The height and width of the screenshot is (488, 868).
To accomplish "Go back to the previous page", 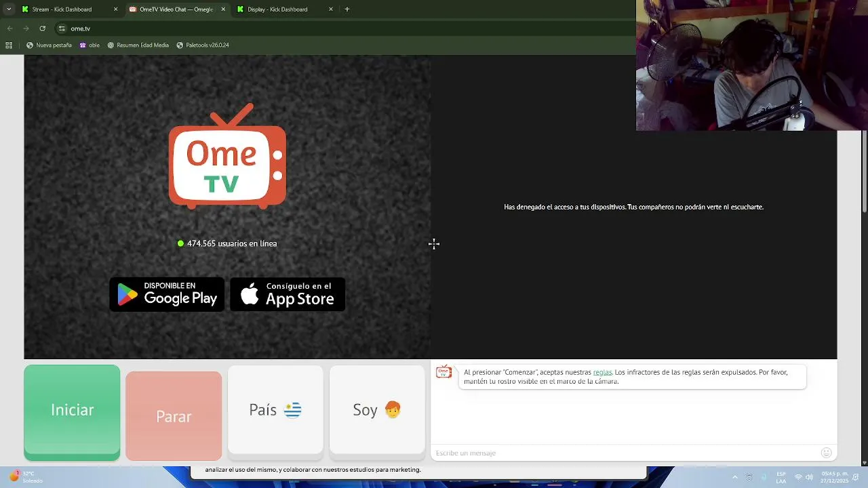I will click(9, 28).
